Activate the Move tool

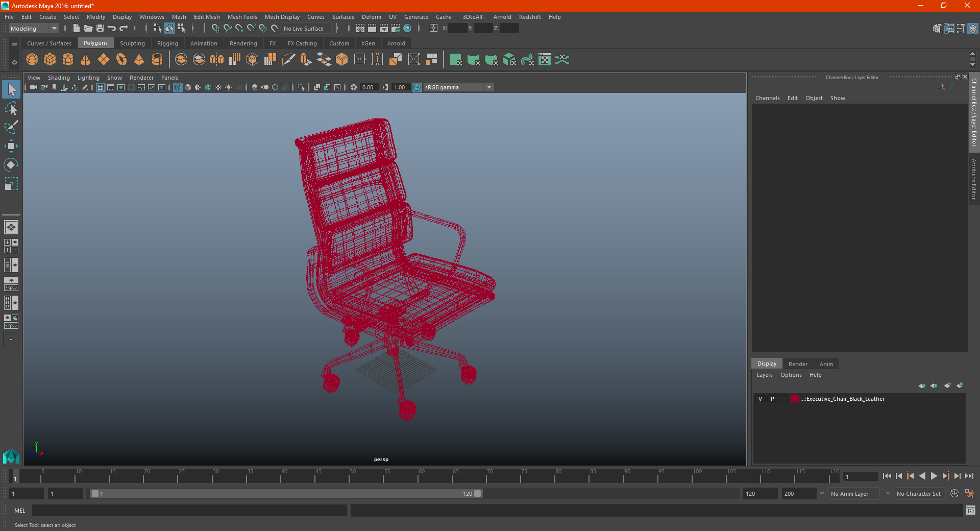coord(11,146)
